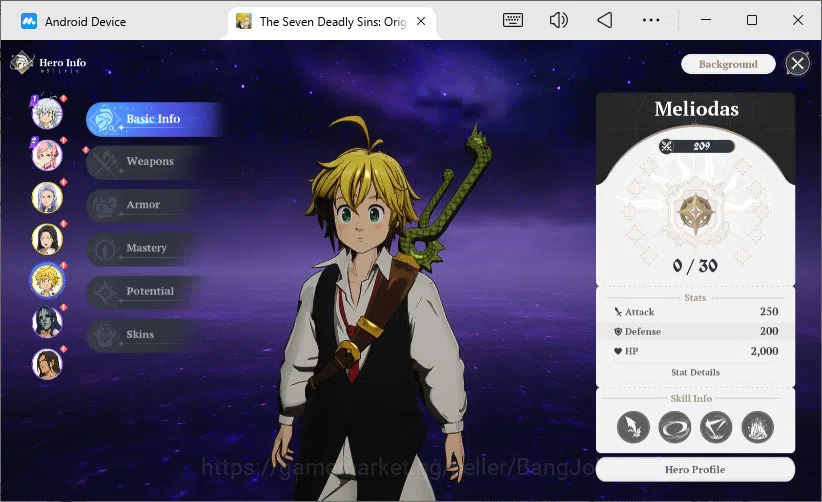Click the Armor tab icon
Image resolution: width=822 pixels, height=502 pixels.
click(x=104, y=205)
